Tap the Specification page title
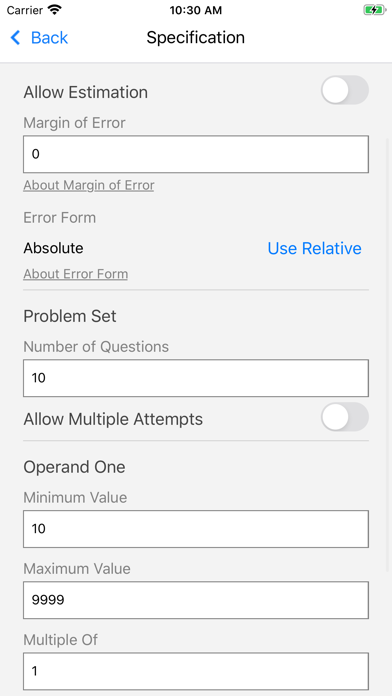 (x=196, y=38)
